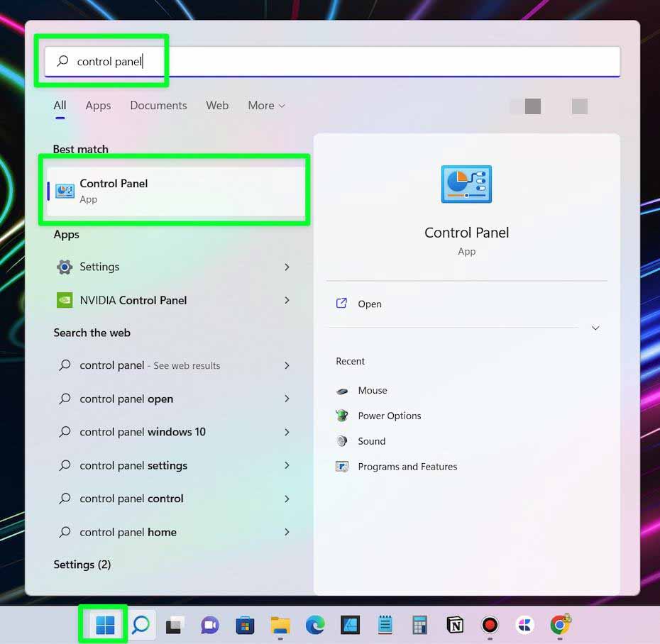
Task: Open recent item Sound
Action: pos(372,441)
